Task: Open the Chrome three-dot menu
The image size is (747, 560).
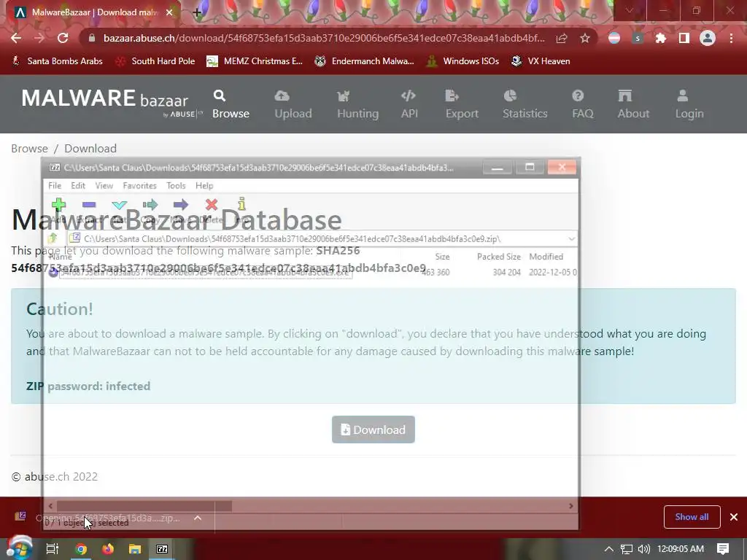Action: (x=731, y=38)
